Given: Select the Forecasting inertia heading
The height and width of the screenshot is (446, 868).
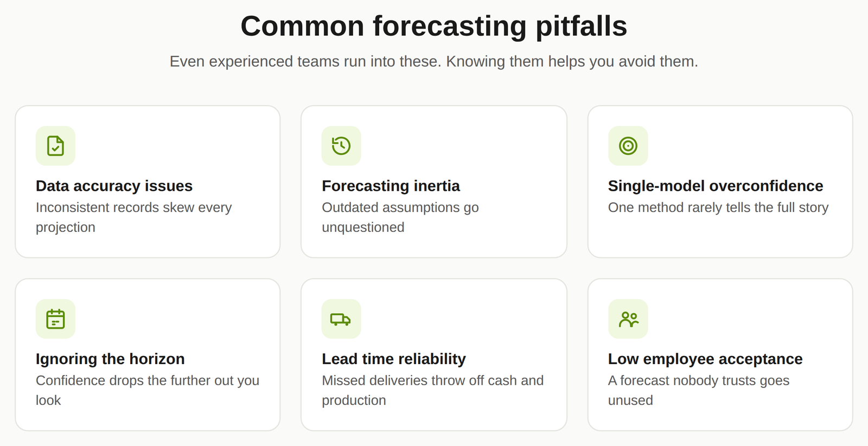Looking at the screenshot, I should 391,186.
